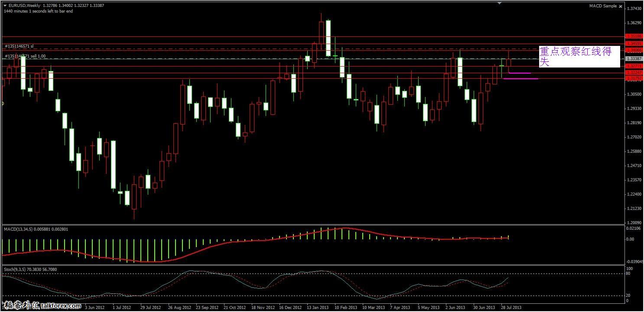Click the 1.20090 price axis value
644x312 pixels.
point(635,222)
